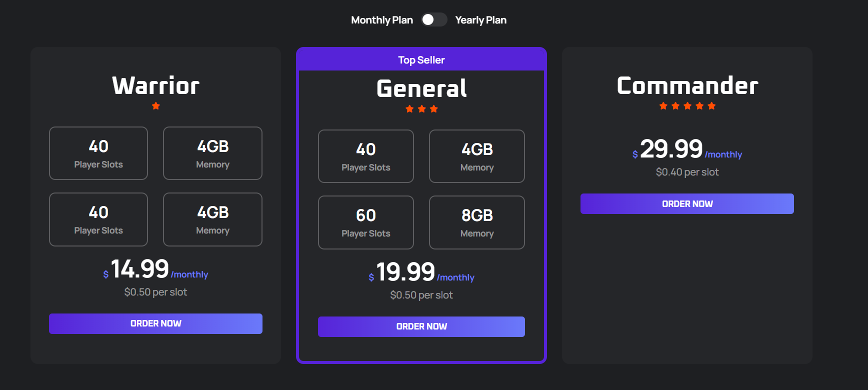Click the Yearly Plan label
The width and height of the screenshot is (868, 390).
pos(480,20)
